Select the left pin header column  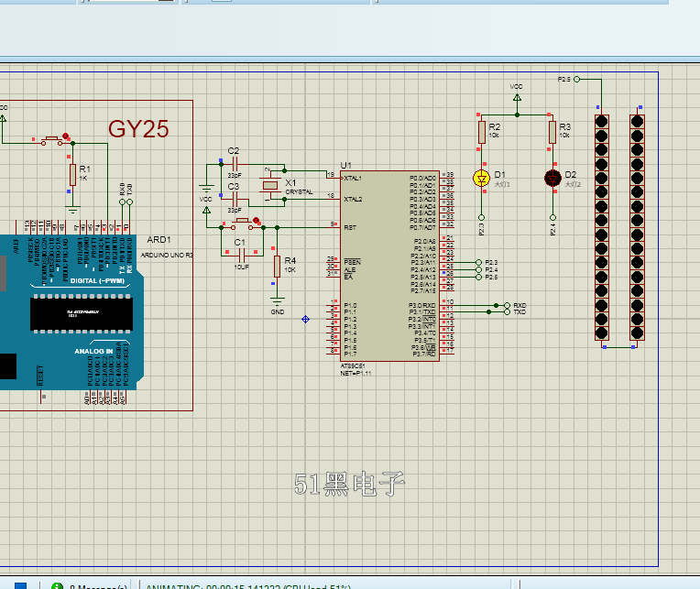coord(602,227)
